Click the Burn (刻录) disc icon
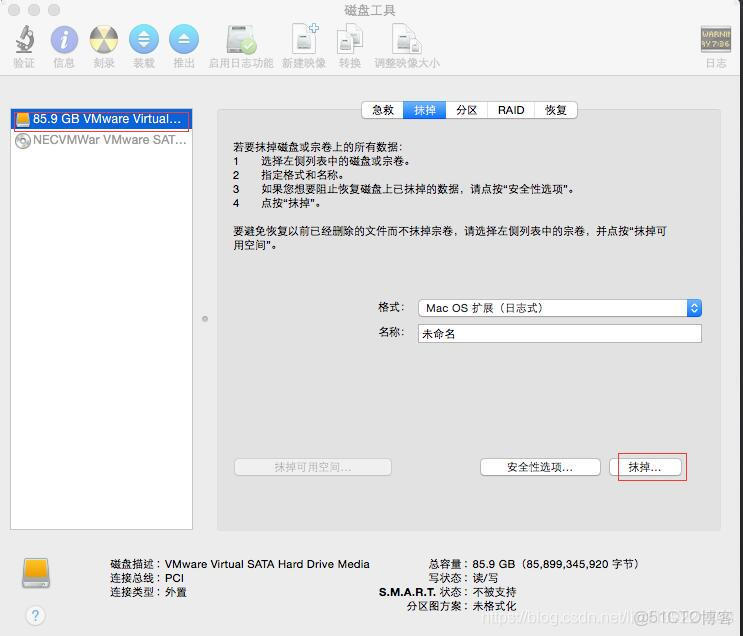 click(104, 39)
